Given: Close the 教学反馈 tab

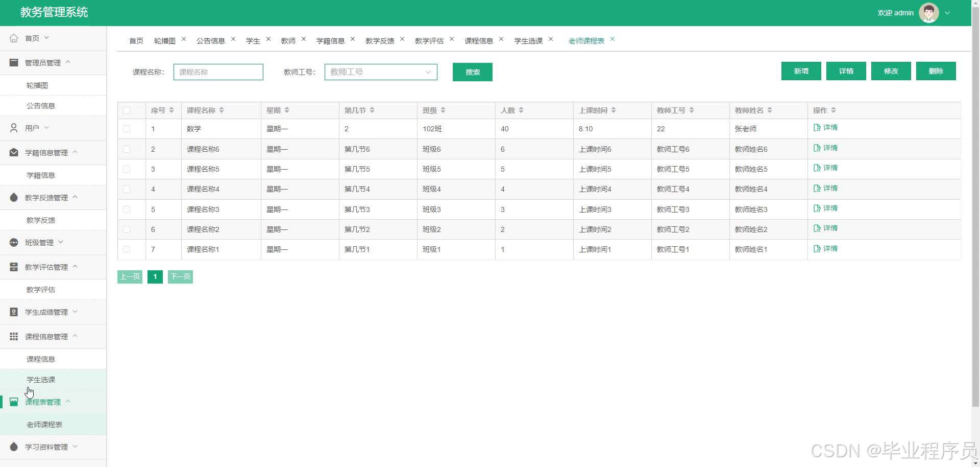Looking at the screenshot, I should [402, 39].
